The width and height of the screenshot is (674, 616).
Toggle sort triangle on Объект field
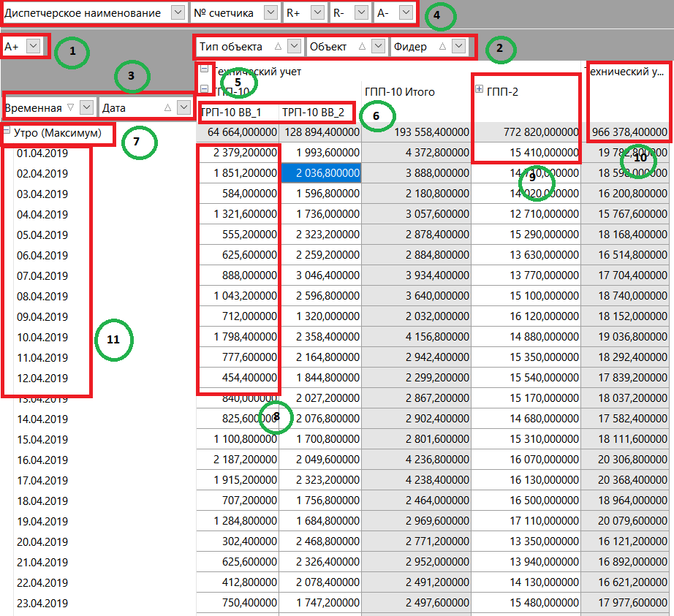[x=361, y=47]
